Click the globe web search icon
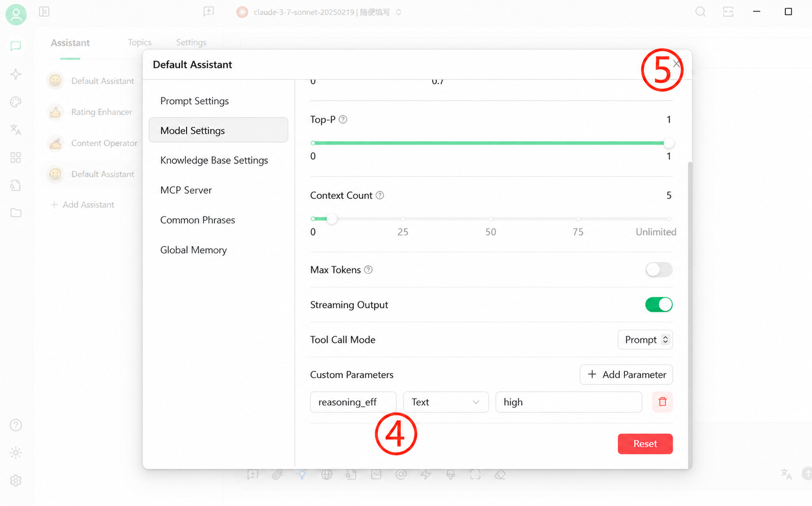 [x=327, y=475]
